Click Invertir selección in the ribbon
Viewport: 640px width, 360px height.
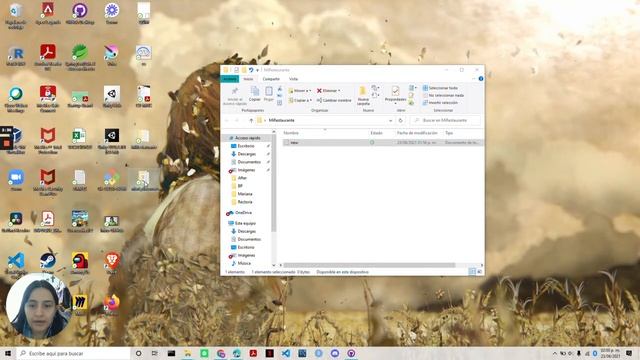440,102
